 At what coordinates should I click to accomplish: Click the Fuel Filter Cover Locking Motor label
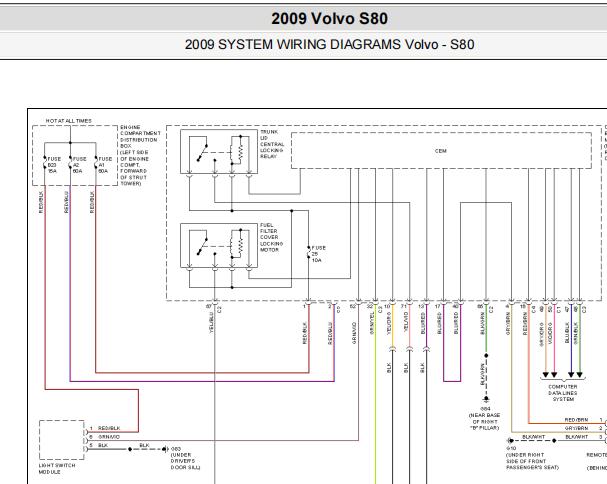click(271, 237)
